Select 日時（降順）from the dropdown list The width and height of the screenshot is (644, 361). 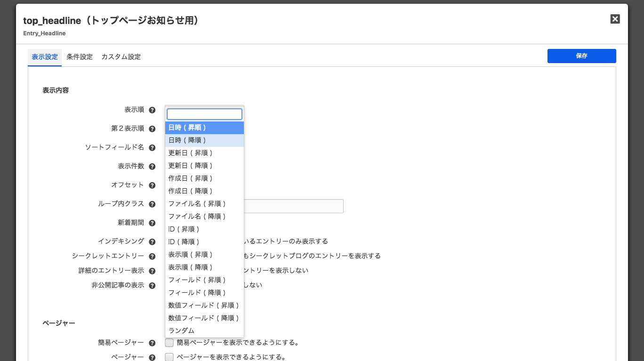204,140
